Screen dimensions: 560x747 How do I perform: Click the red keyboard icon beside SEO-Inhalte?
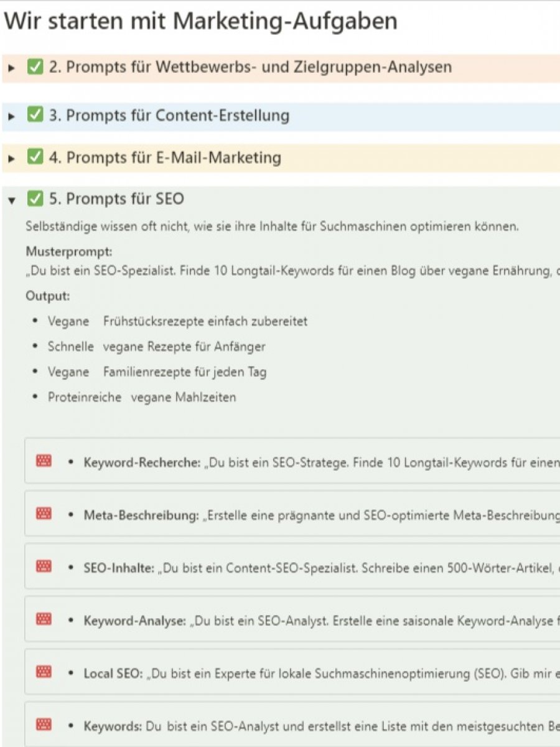tap(44, 566)
